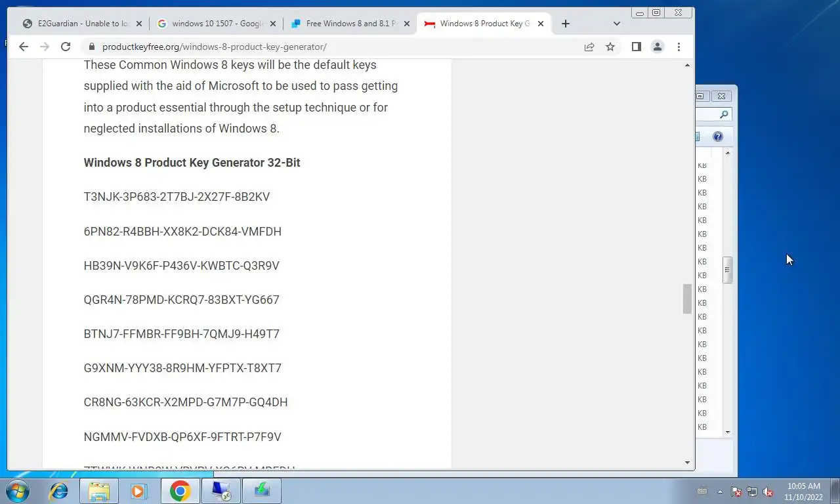This screenshot has width=840, height=504.
Task: Open the Chrome profile avatar menu
Action: (657, 47)
